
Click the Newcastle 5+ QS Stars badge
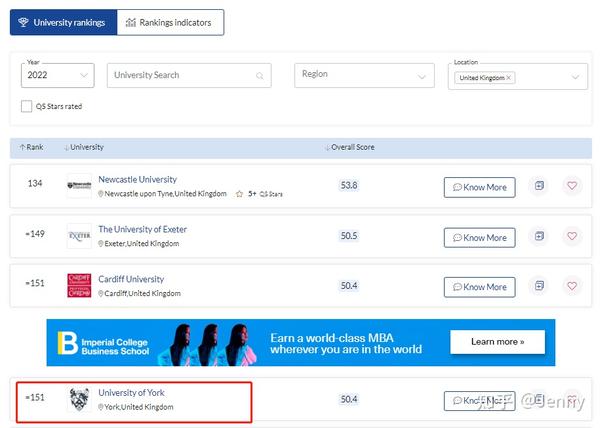[x=259, y=194]
